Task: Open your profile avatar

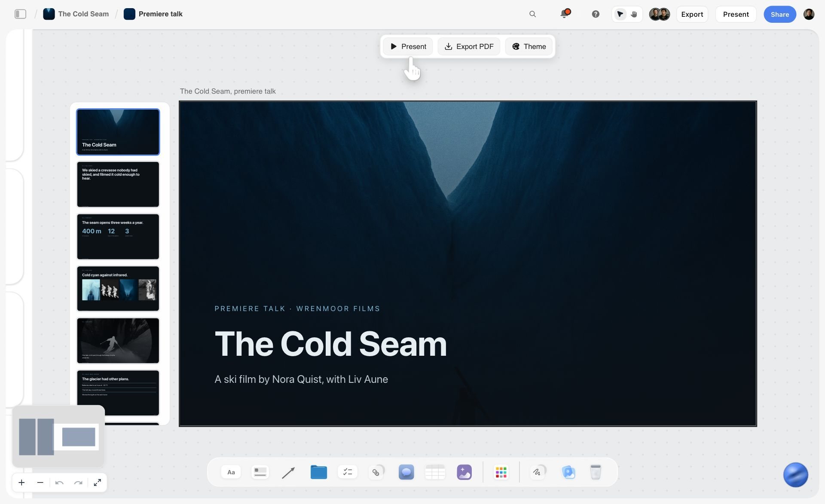Action: pyautogui.click(x=809, y=14)
